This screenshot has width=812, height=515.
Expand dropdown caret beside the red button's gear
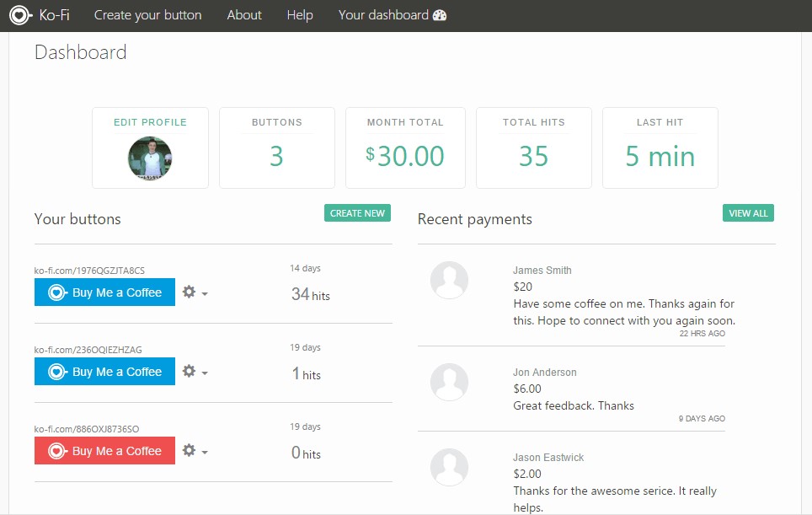205,453
